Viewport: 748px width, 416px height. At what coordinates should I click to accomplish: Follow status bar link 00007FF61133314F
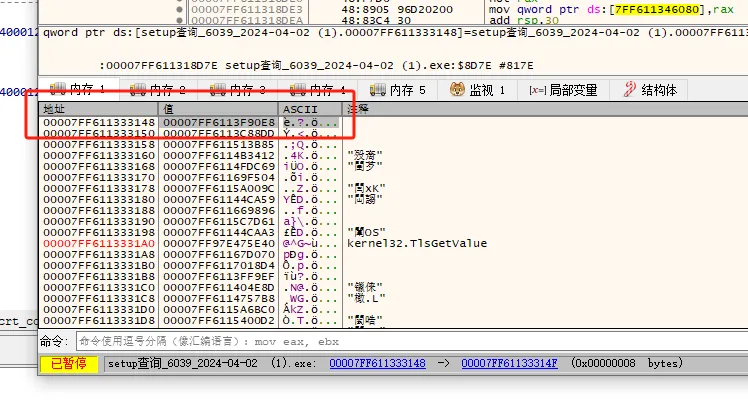pyautogui.click(x=509, y=364)
